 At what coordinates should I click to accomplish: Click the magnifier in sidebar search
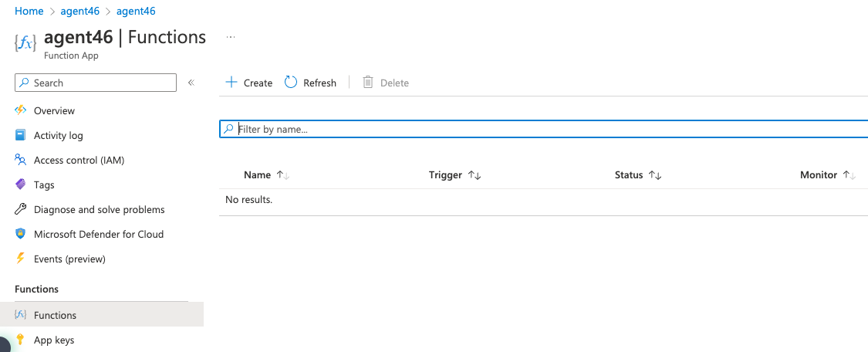(x=24, y=83)
